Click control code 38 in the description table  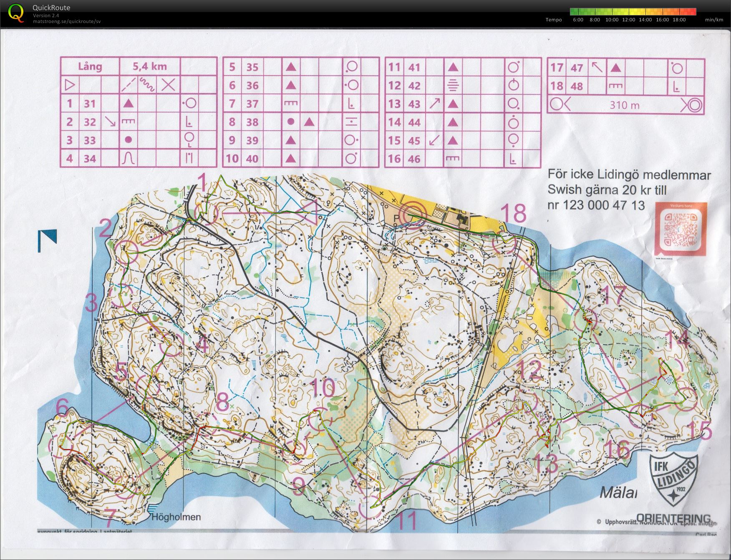[252, 122]
